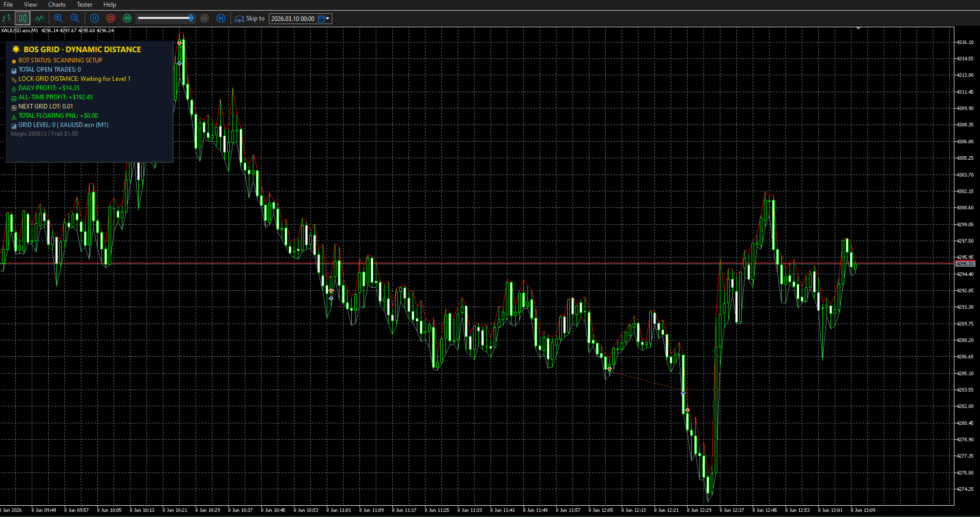The height and width of the screenshot is (517, 980).
Task: Pause the strategy tester playback
Action: click(94, 18)
